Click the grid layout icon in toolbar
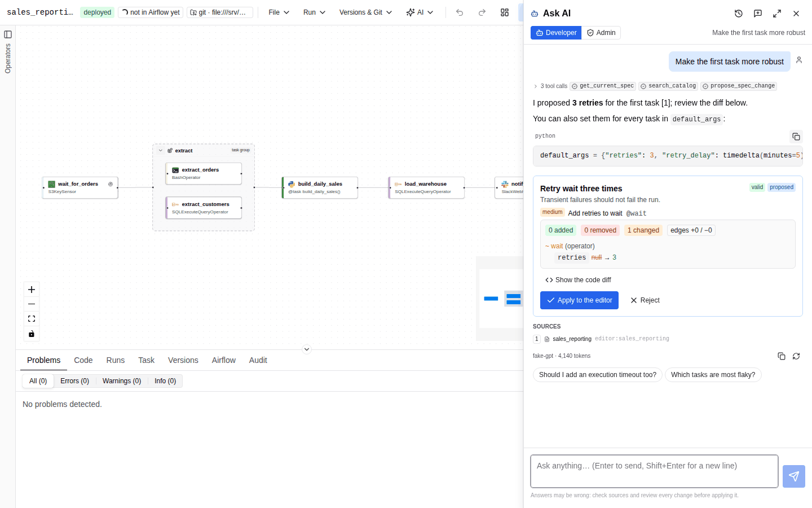The image size is (812, 508). coord(505,12)
